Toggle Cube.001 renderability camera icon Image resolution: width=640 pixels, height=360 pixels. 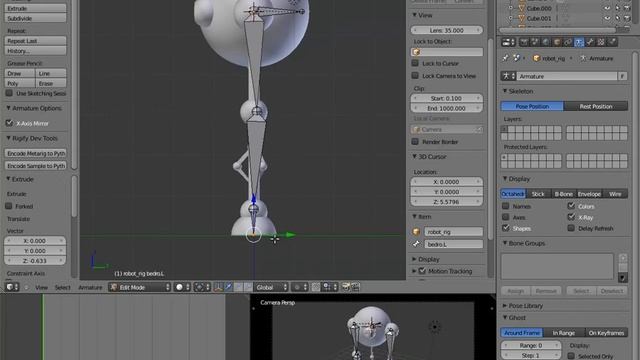coord(627,18)
